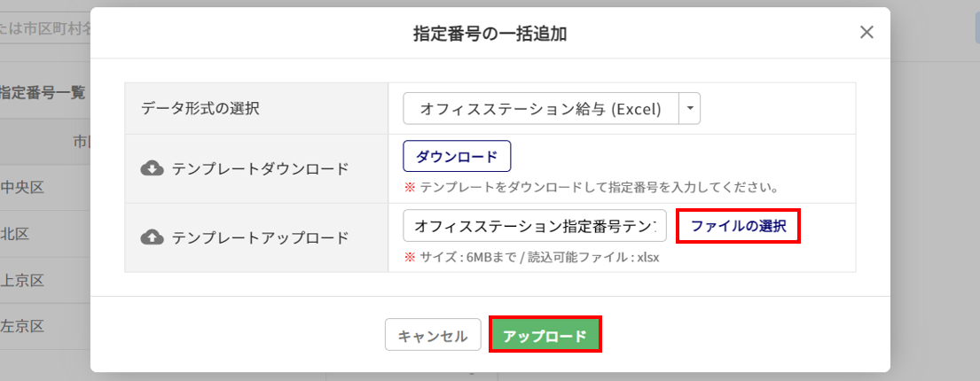Click the 市区町村名 search field behind the dialog
This screenshot has height=381, width=980.
click(x=44, y=28)
